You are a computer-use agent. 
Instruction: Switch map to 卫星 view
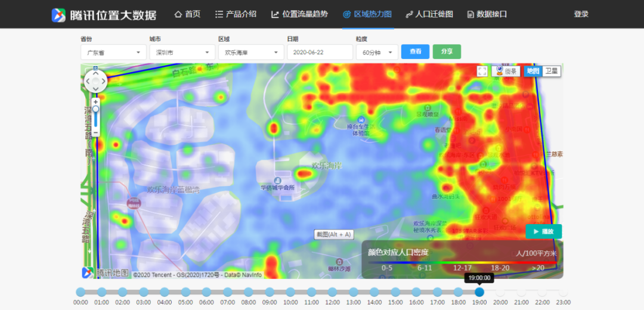(551, 71)
